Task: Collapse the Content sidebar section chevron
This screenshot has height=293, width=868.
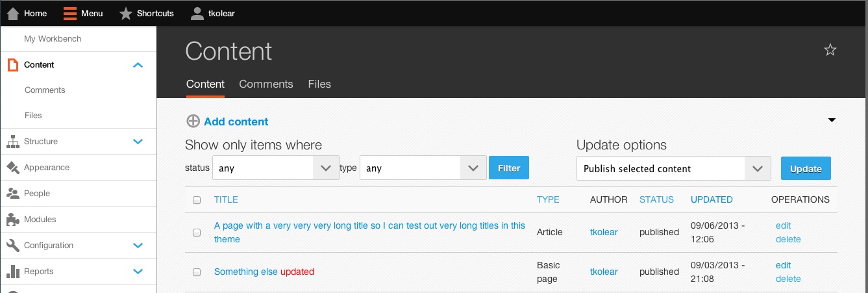Action: point(138,65)
